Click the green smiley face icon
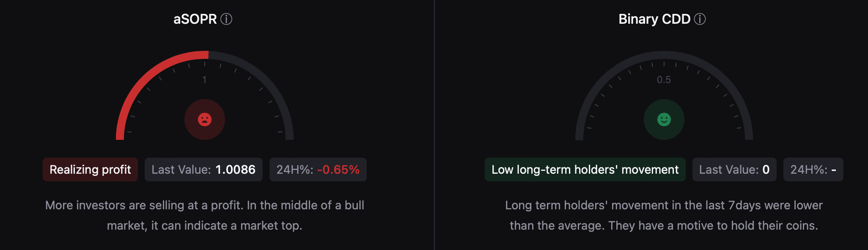 664,119
